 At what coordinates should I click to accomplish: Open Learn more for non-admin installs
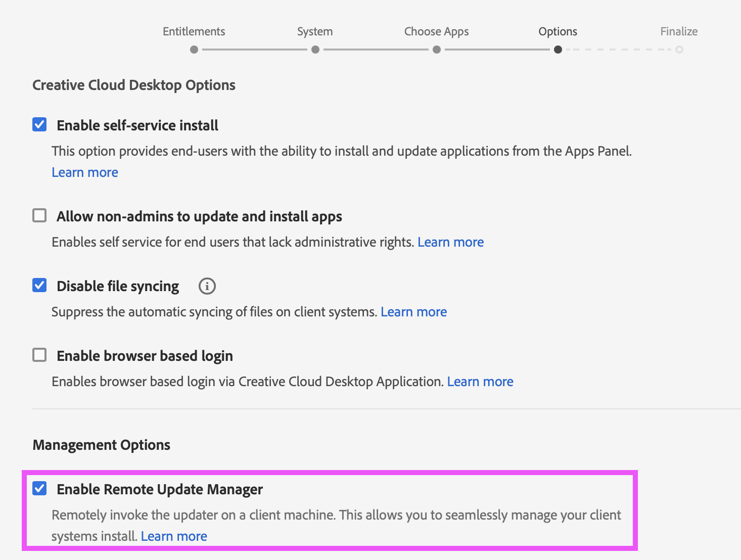tap(450, 242)
